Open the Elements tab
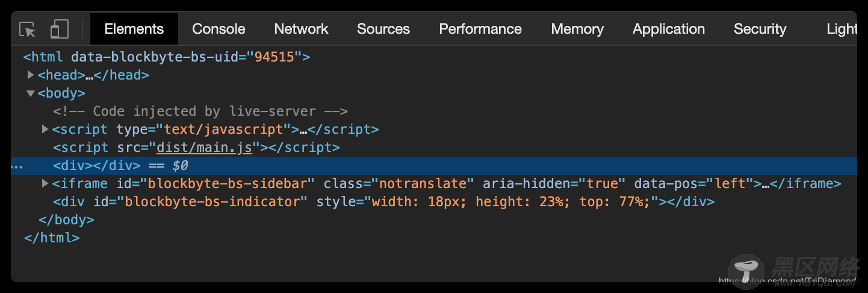This screenshot has height=293, width=868. [134, 29]
